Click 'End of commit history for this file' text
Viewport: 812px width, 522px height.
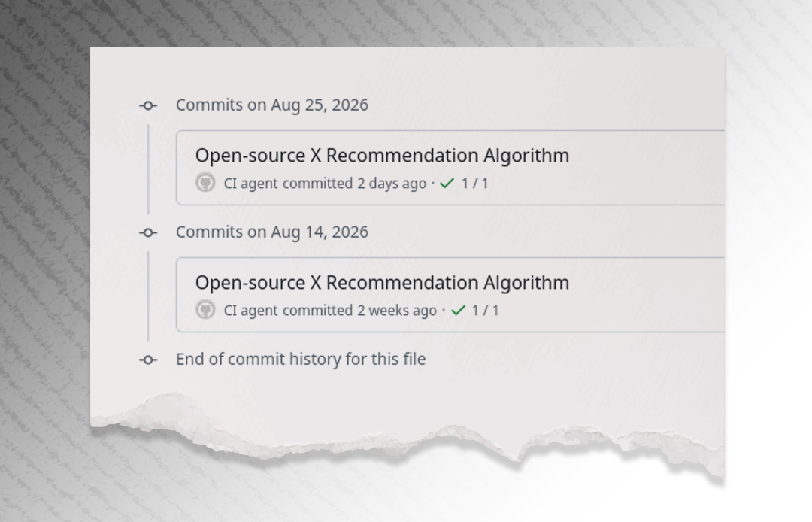coord(300,359)
